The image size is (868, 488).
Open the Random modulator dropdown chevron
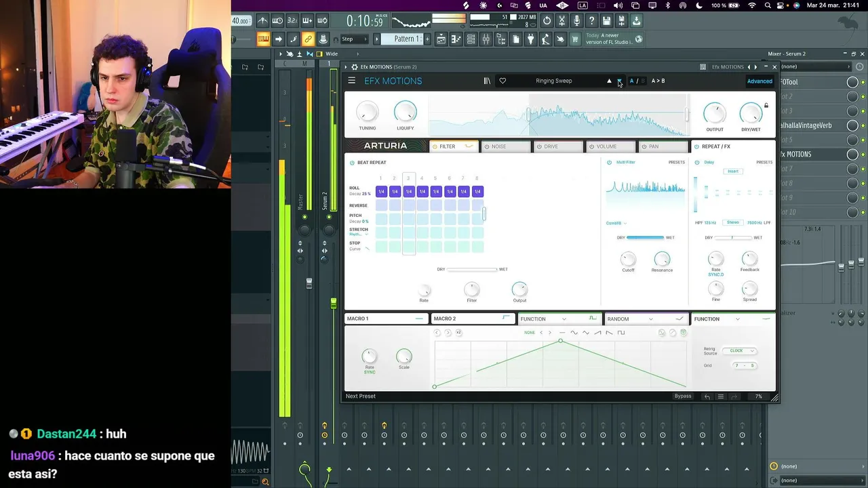click(x=650, y=319)
